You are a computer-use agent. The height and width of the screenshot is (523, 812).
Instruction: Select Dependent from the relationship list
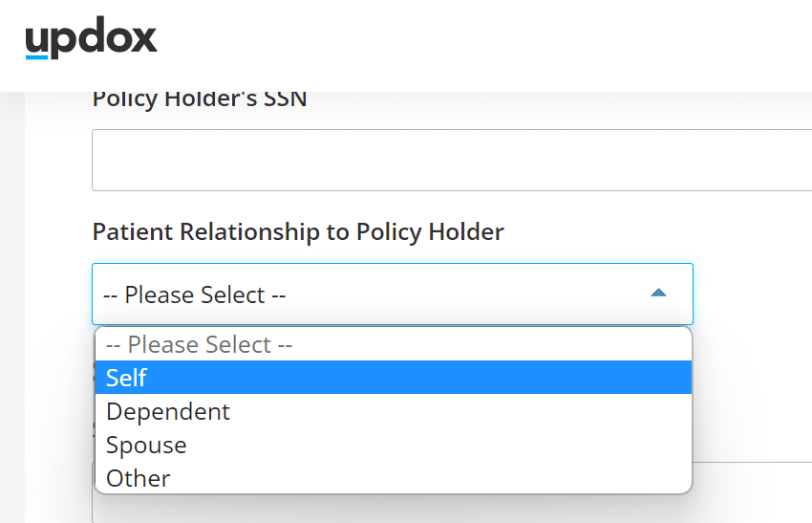394,411
